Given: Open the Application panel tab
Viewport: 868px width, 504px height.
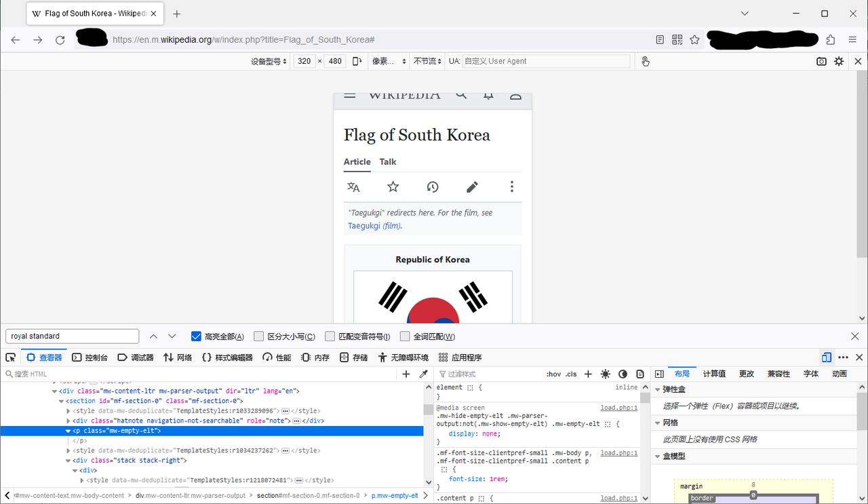Looking at the screenshot, I should coord(460,357).
